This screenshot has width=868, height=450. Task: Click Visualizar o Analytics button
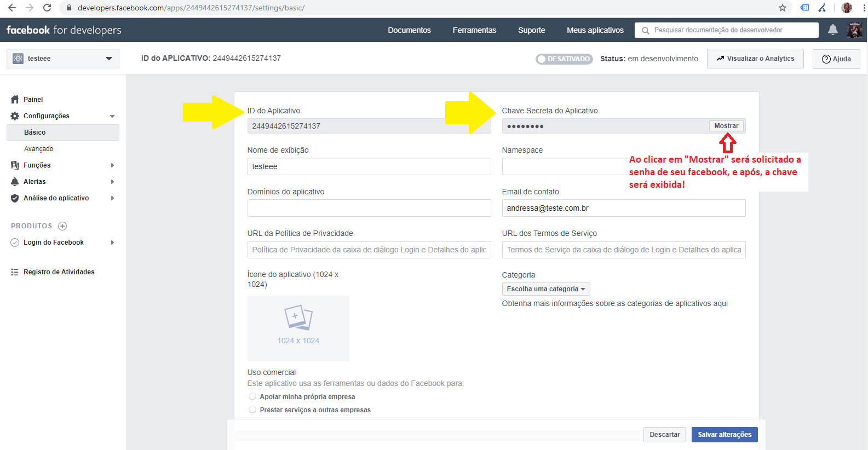755,59
